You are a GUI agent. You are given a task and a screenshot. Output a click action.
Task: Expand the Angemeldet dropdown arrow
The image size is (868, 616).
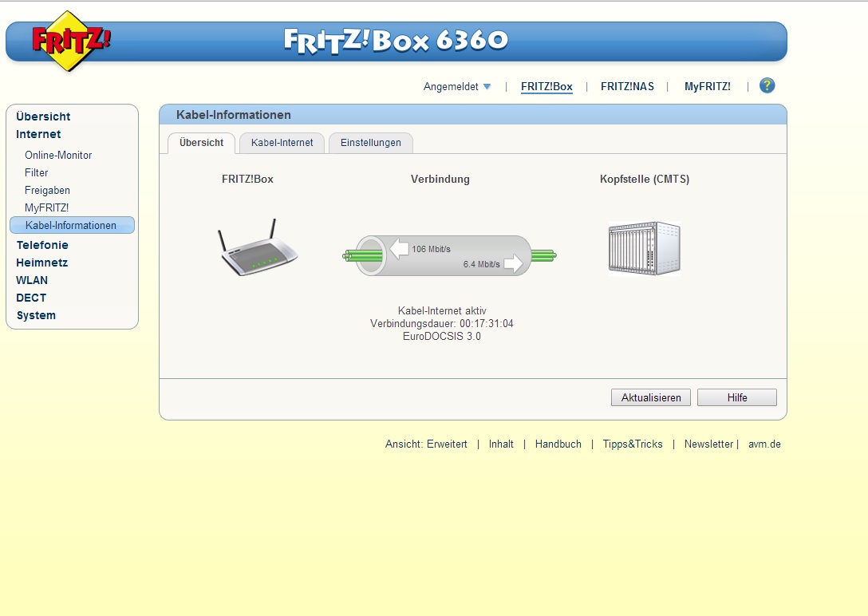pyautogui.click(x=487, y=87)
